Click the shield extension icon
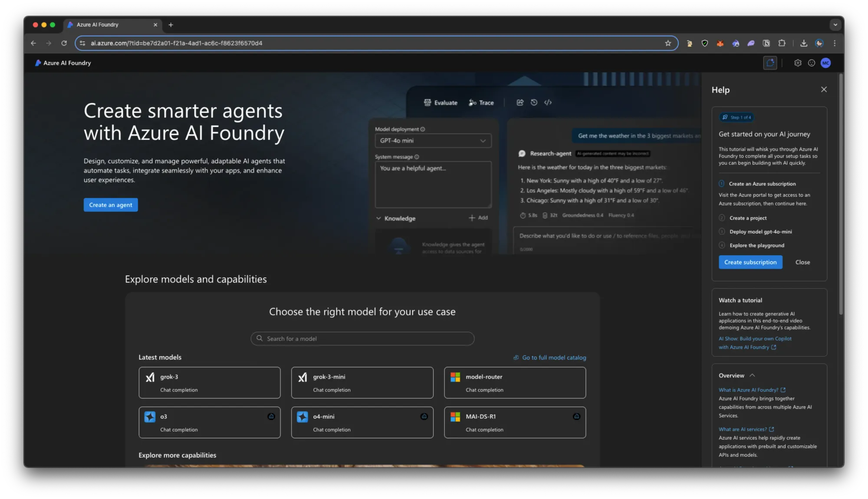This screenshot has width=868, height=499. tap(705, 43)
